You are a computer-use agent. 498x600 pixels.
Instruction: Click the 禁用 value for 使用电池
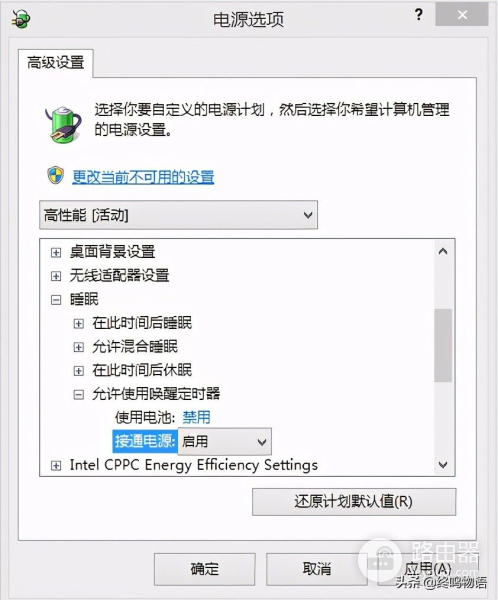196,417
